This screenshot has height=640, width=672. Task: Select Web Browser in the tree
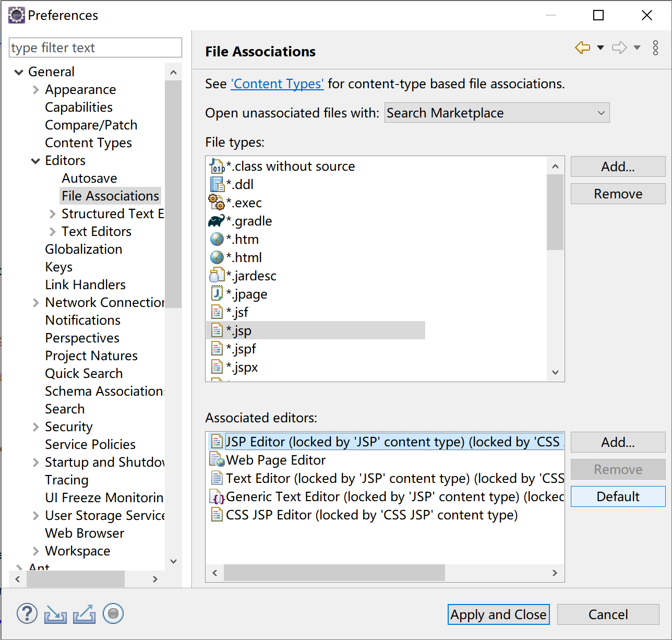point(85,534)
